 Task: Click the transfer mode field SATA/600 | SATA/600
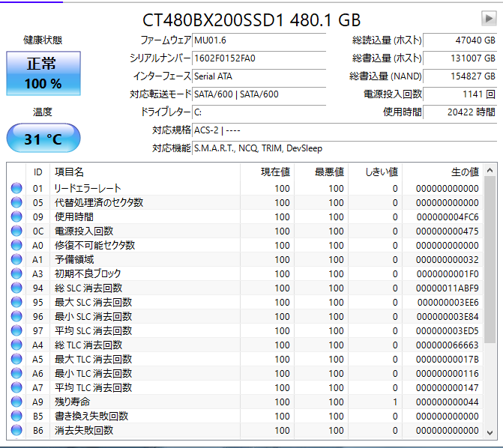coord(259,94)
